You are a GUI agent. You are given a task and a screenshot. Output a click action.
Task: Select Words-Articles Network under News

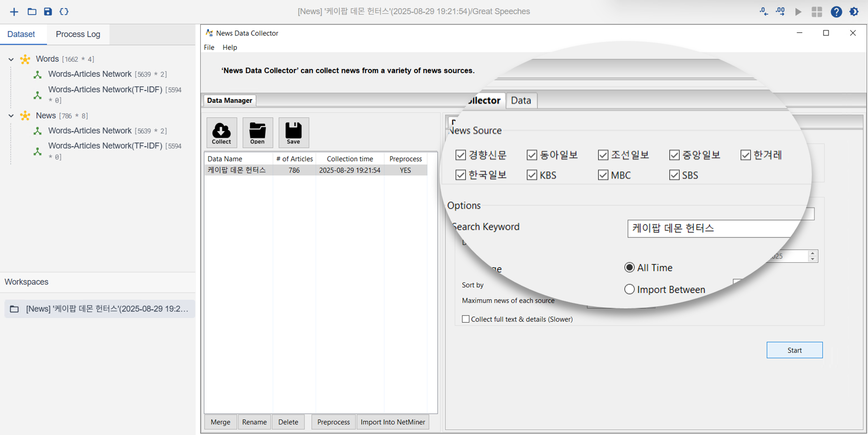(x=90, y=131)
